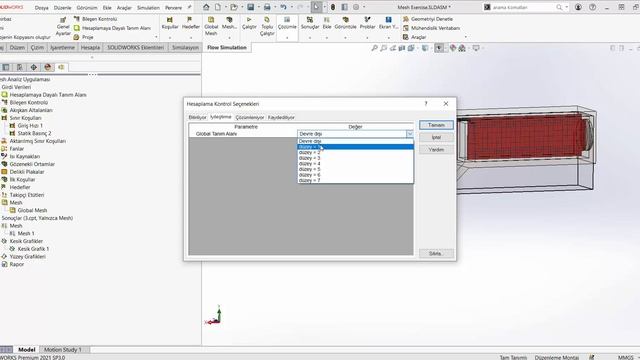Switch to the Çözümleniyor tab
This screenshot has width=640, height=360.
coord(250,117)
